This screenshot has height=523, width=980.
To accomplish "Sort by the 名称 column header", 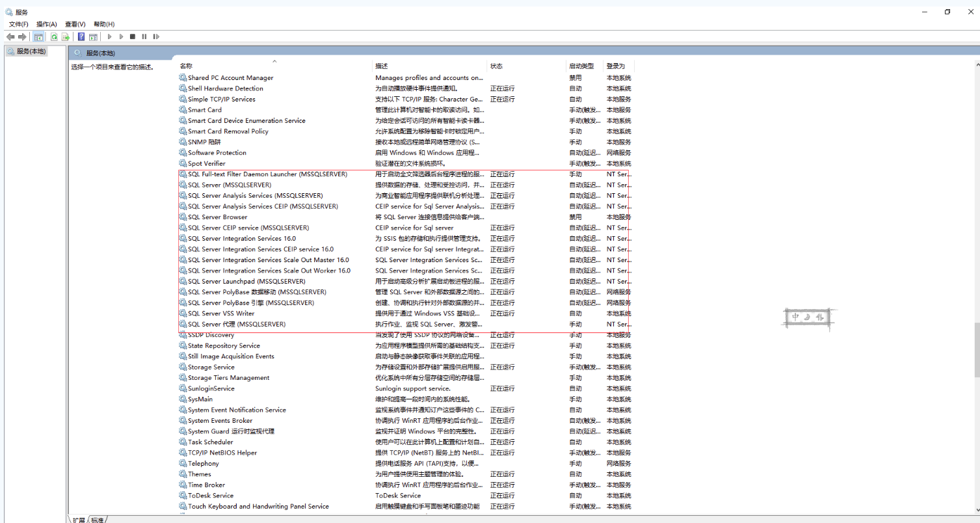I will pos(186,66).
